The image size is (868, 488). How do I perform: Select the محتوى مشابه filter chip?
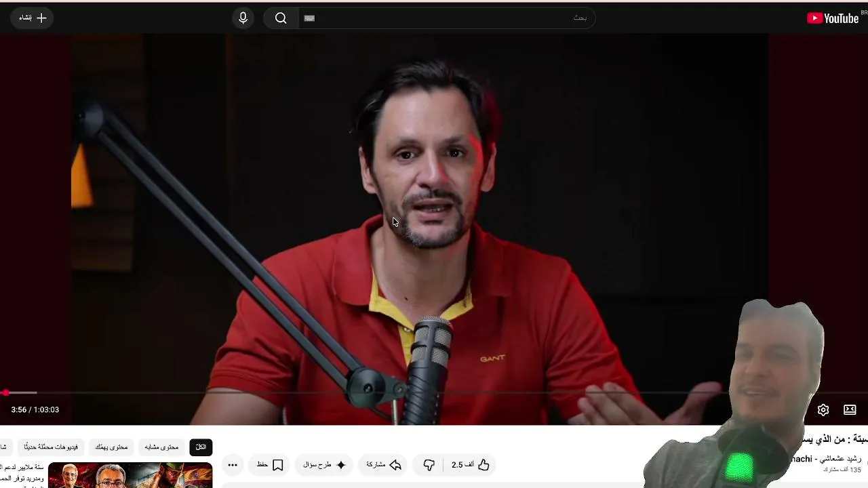(161, 447)
